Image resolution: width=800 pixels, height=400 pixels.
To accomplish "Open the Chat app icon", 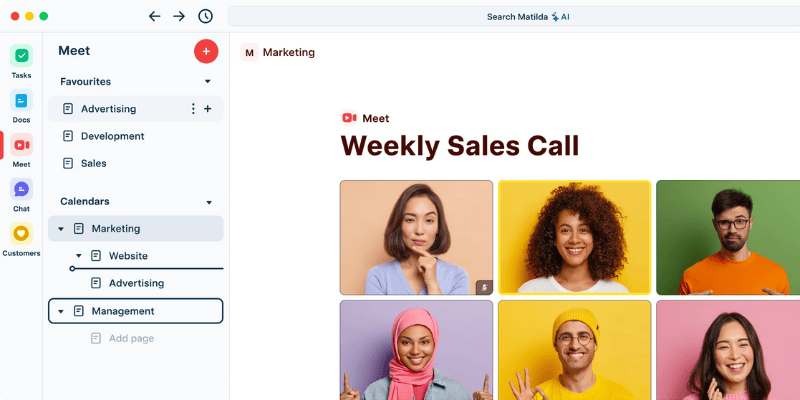I will click(x=21, y=189).
